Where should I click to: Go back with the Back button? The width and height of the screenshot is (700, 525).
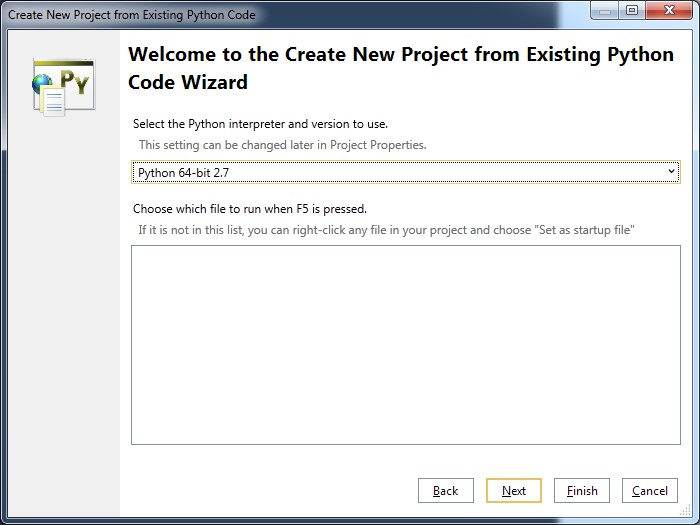[x=446, y=491]
